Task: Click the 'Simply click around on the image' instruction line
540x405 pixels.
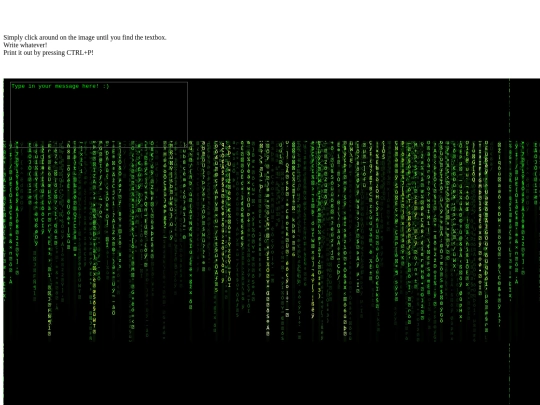Action: (x=85, y=38)
